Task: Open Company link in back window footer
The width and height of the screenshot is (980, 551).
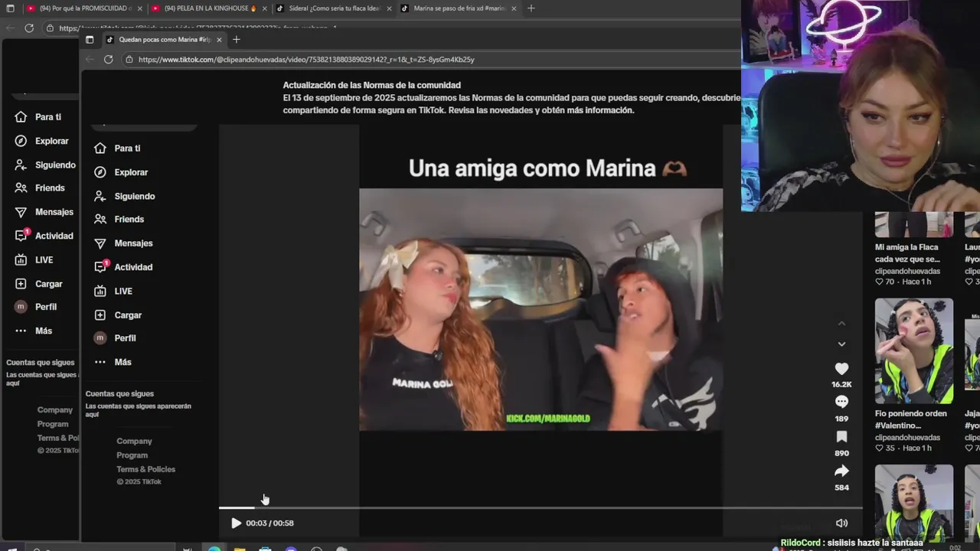Action: pyautogui.click(x=55, y=409)
